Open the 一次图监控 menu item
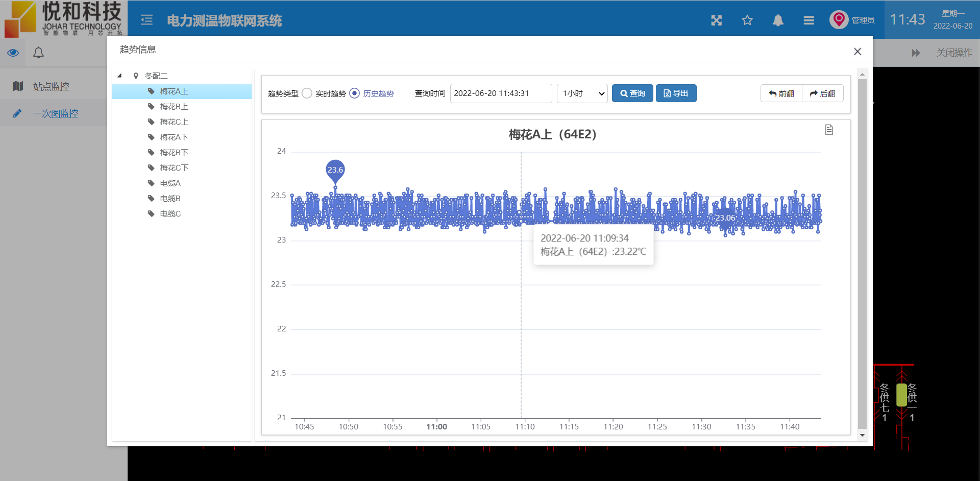The width and height of the screenshot is (980, 481). [55, 113]
